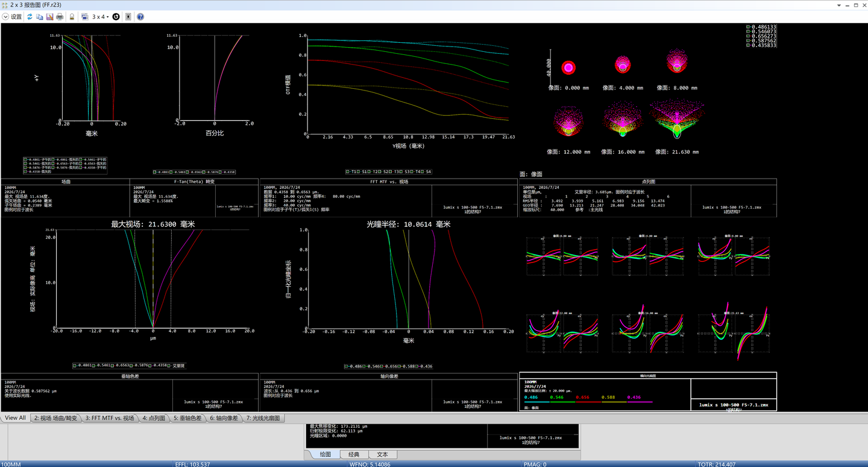The width and height of the screenshot is (868, 467).
Task: Click the 场曲 panel header
Action: [x=66, y=181]
